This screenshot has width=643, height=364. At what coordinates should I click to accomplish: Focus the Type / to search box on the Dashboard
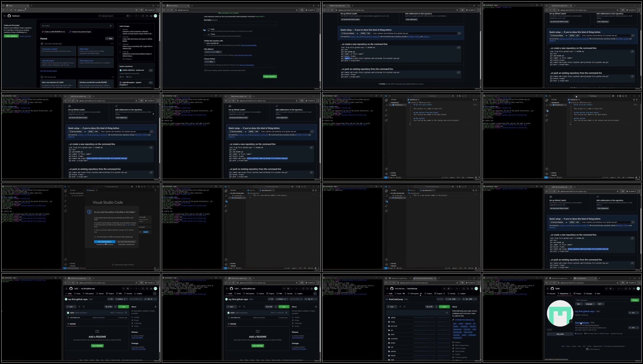pyautogui.click(x=111, y=16)
